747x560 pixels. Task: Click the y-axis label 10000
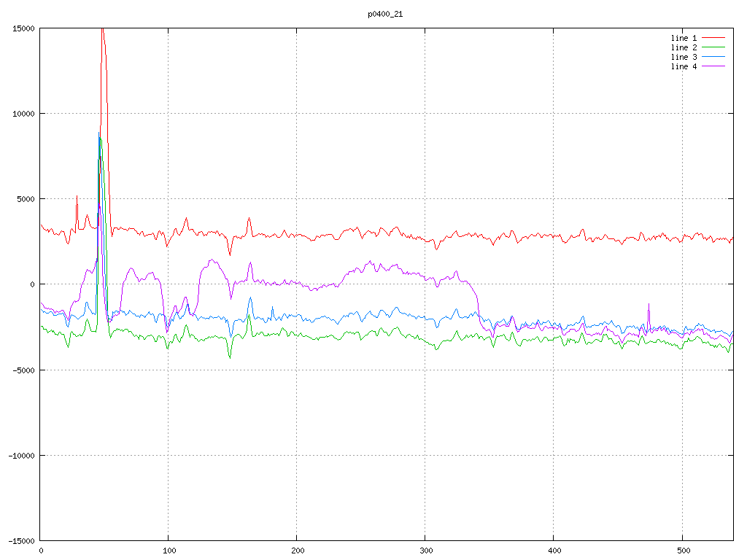(x=24, y=114)
